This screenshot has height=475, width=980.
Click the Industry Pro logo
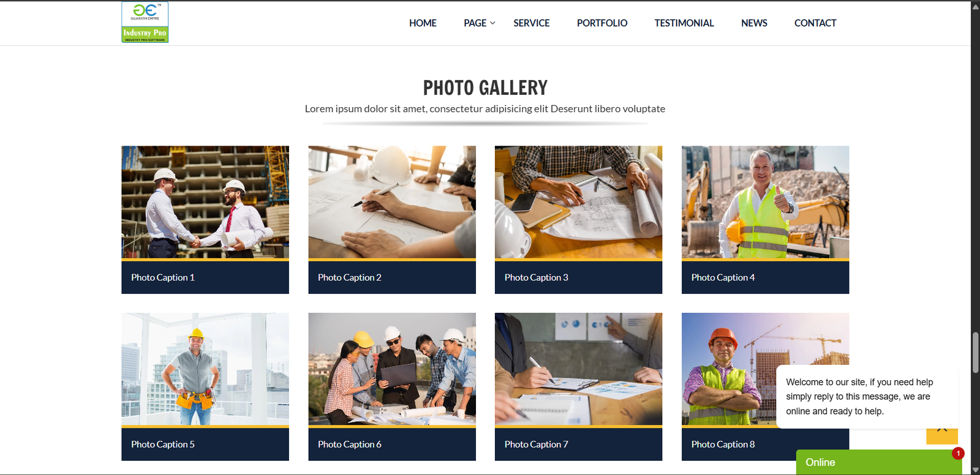point(145,22)
